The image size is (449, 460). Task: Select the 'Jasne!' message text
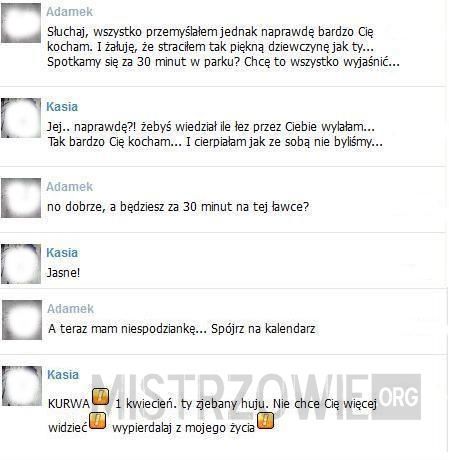(x=64, y=273)
